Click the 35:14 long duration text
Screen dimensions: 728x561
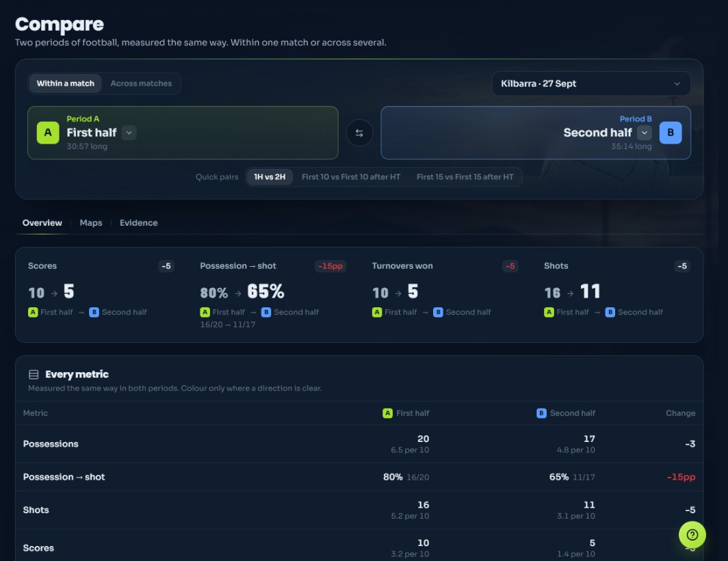631,146
